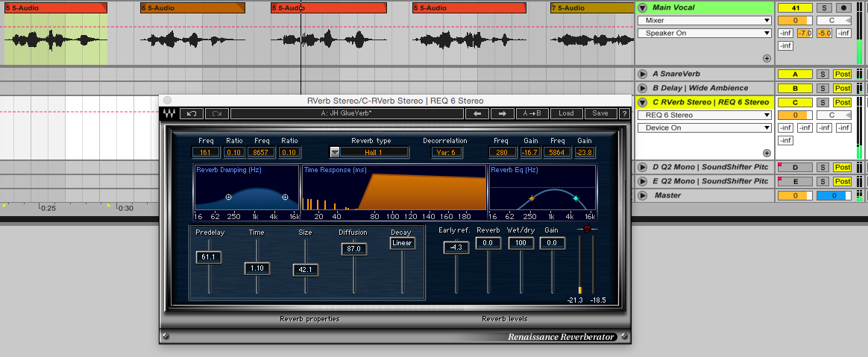Select the high damping node in Reverb Damping graph
Screen dimensions: 868x357
pyautogui.click(x=285, y=197)
